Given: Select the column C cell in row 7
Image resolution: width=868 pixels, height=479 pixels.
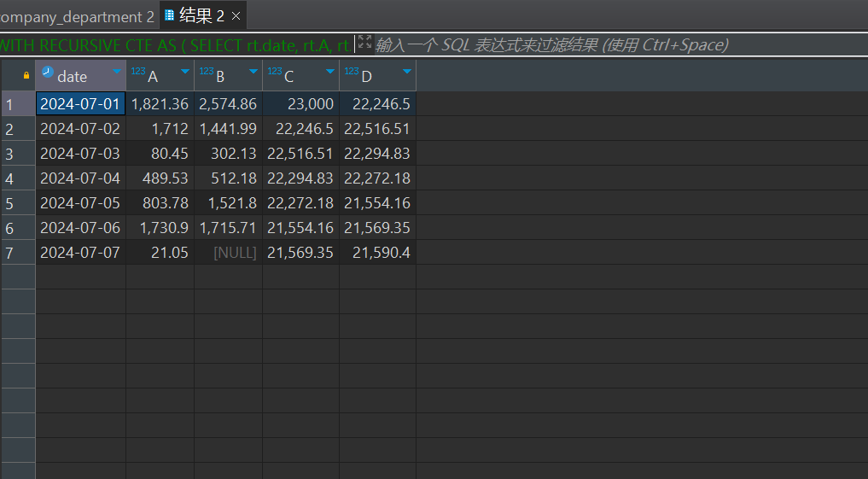Looking at the screenshot, I should tap(300, 253).
